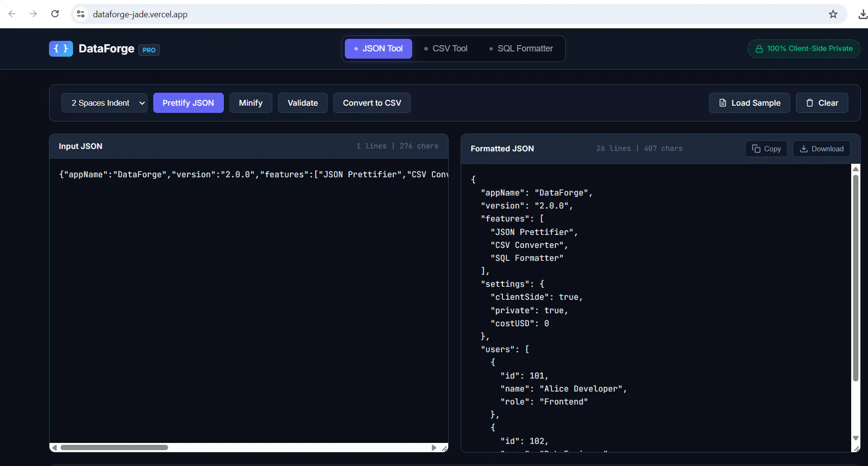This screenshot has width=868, height=466.
Task: Click the output text area resize handle
Action: point(856,448)
